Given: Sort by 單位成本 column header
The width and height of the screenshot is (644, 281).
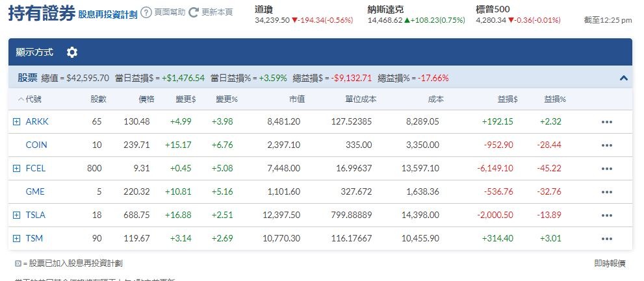Looking at the screenshot, I should (361, 99).
